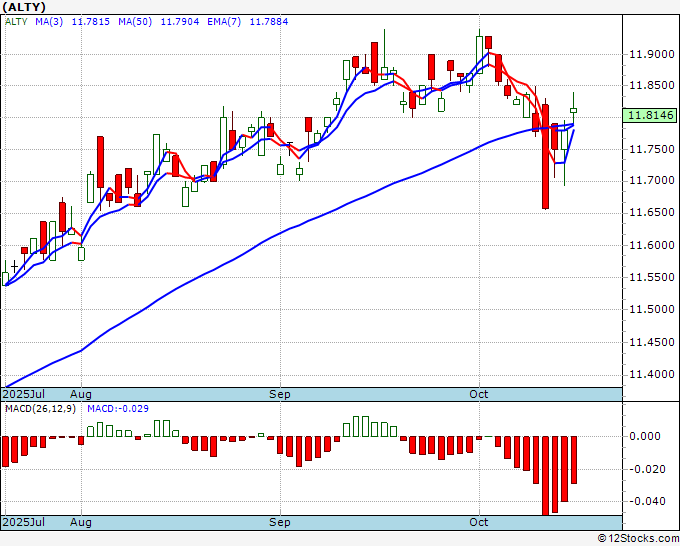680x546 pixels.
Task: Select the Oct marker on upper timeline
Action: click(479, 394)
